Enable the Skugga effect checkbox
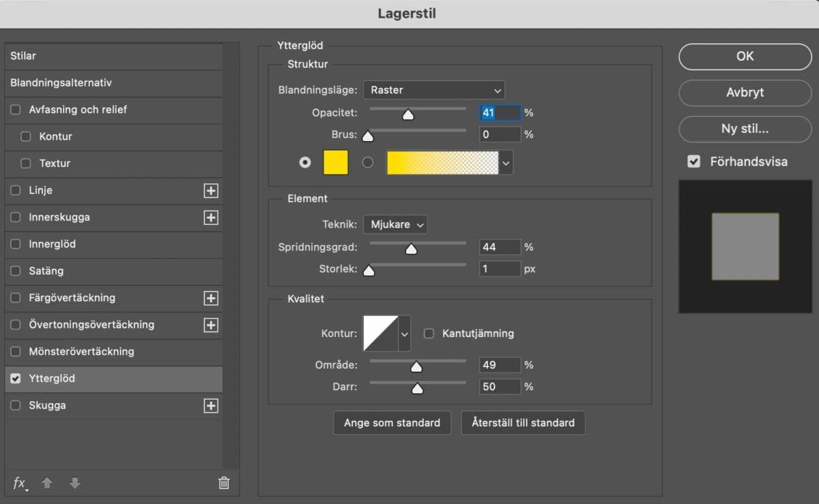This screenshot has width=819, height=504. [x=16, y=406]
